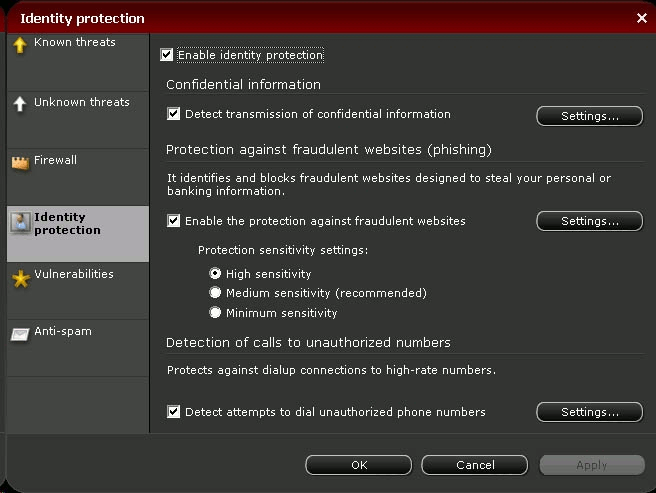Viewport: 656px width, 493px height.
Task: Click the Known threats yellow arrow icon
Action: [20, 45]
